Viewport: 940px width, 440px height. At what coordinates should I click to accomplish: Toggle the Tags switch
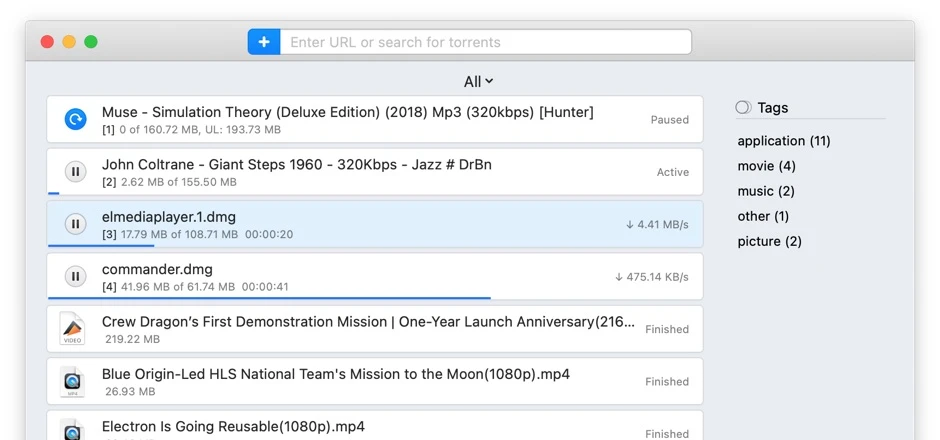[743, 108]
